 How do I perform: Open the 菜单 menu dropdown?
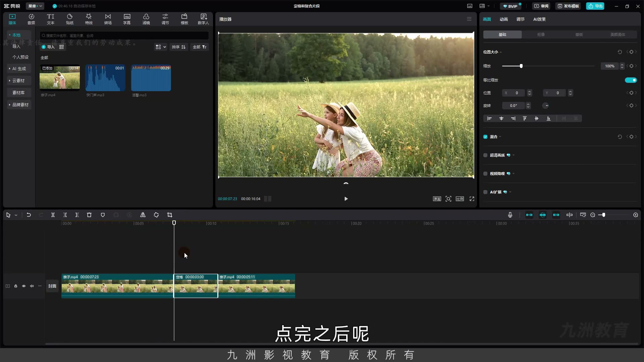35,6
